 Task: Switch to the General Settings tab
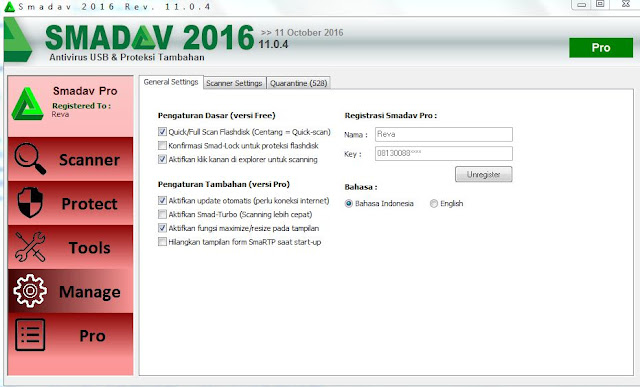point(171,82)
